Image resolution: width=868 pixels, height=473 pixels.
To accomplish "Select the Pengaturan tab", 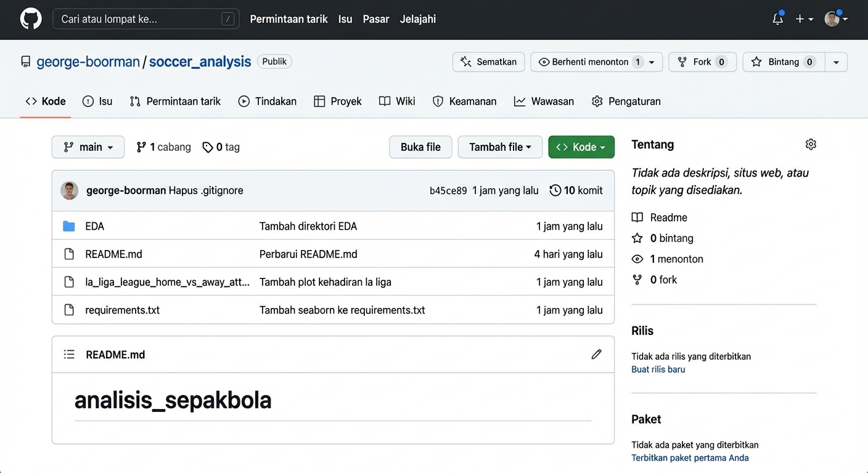I will pyautogui.click(x=626, y=101).
